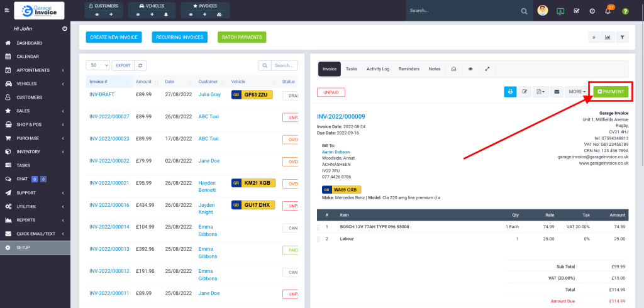The width and height of the screenshot is (644, 308).
Task: Click the green help question mark icon
Action: click(x=625, y=11)
